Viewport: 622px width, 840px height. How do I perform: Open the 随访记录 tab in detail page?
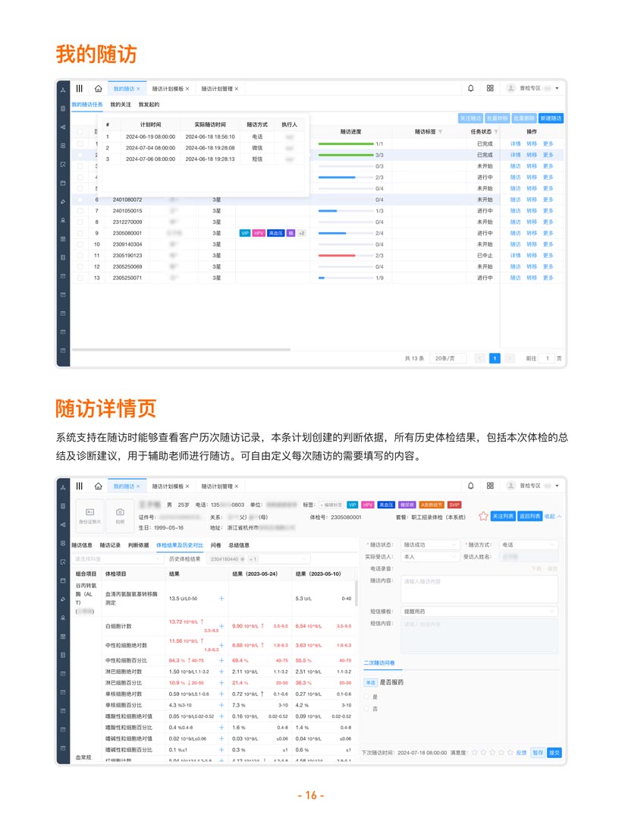click(x=110, y=545)
